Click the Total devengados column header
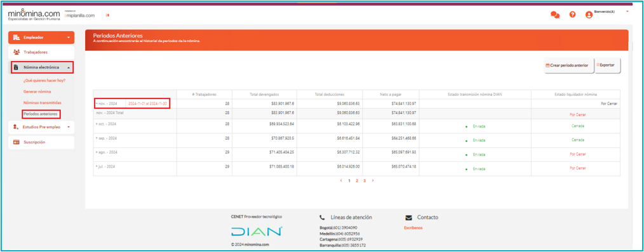The height and width of the screenshot is (252, 644). (x=264, y=95)
